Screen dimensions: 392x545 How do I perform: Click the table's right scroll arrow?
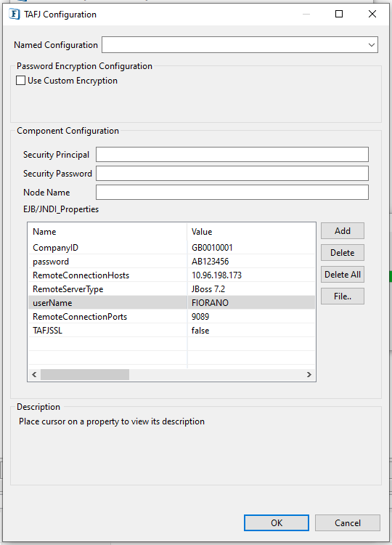[x=309, y=374]
